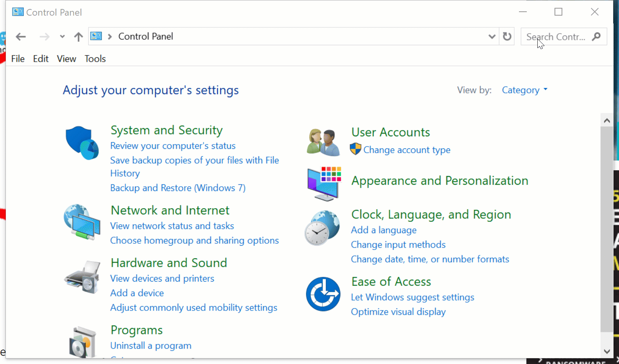Click the refresh button in address bar

[x=507, y=36]
